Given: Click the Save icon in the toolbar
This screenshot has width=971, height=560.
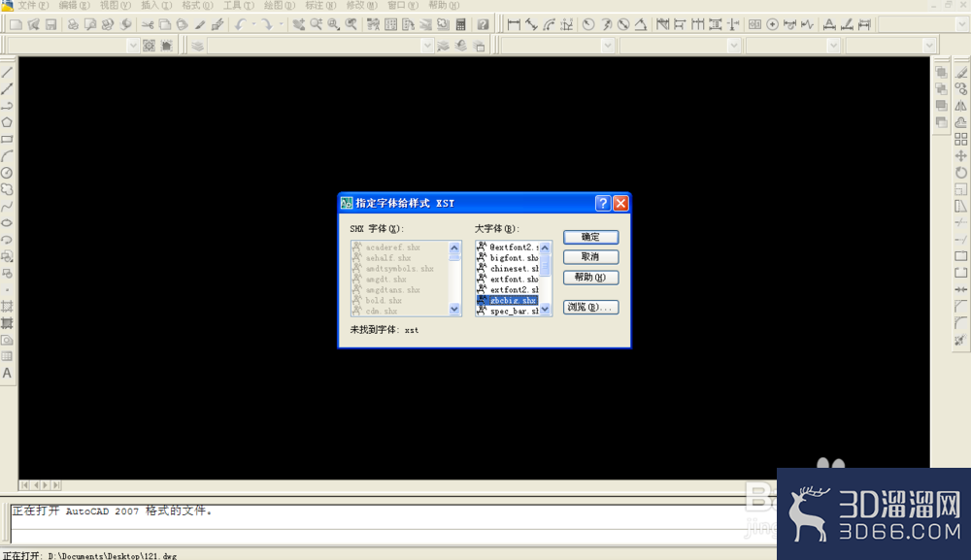Looking at the screenshot, I should click(x=51, y=25).
